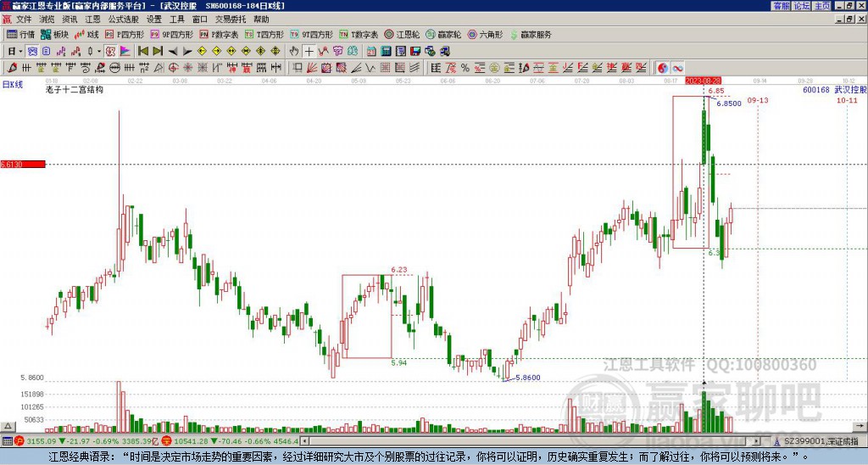Click the 主页 homepage button

pos(822,6)
